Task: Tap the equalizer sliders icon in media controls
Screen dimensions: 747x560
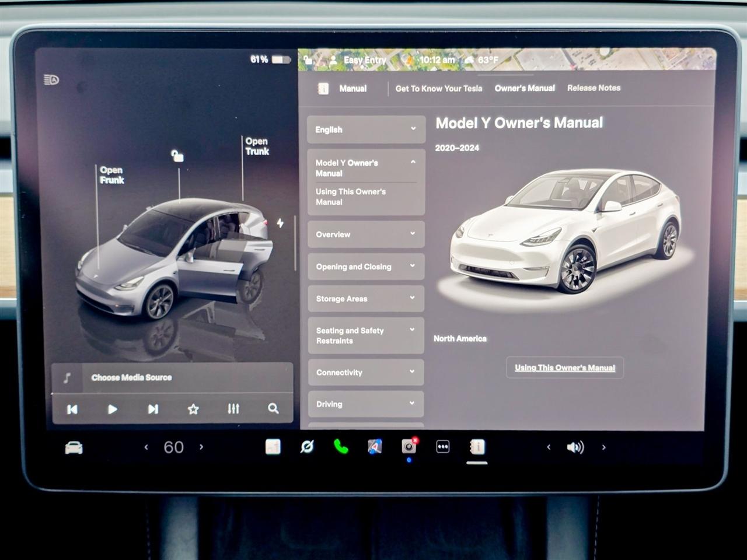Action: click(x=233, y=409)
